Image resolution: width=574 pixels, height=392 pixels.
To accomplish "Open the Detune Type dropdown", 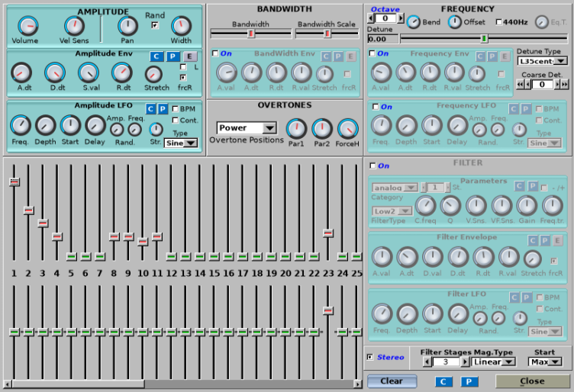I will 542,61.
